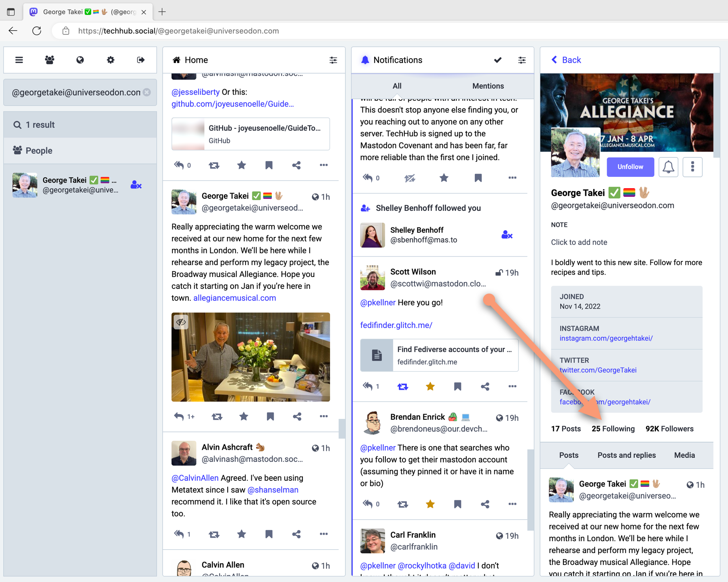
Task: Open the twitter.com/GeorgeTakei link
Action: 598,370
